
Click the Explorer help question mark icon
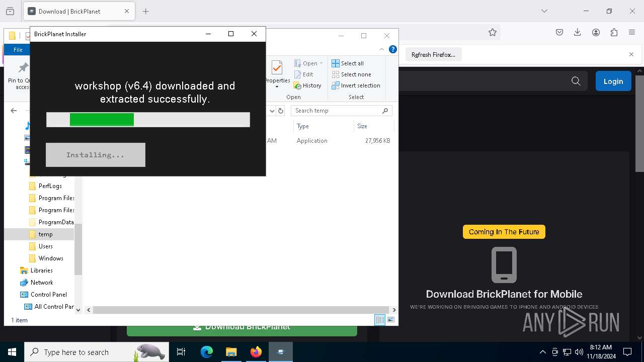tap(393, 49)
